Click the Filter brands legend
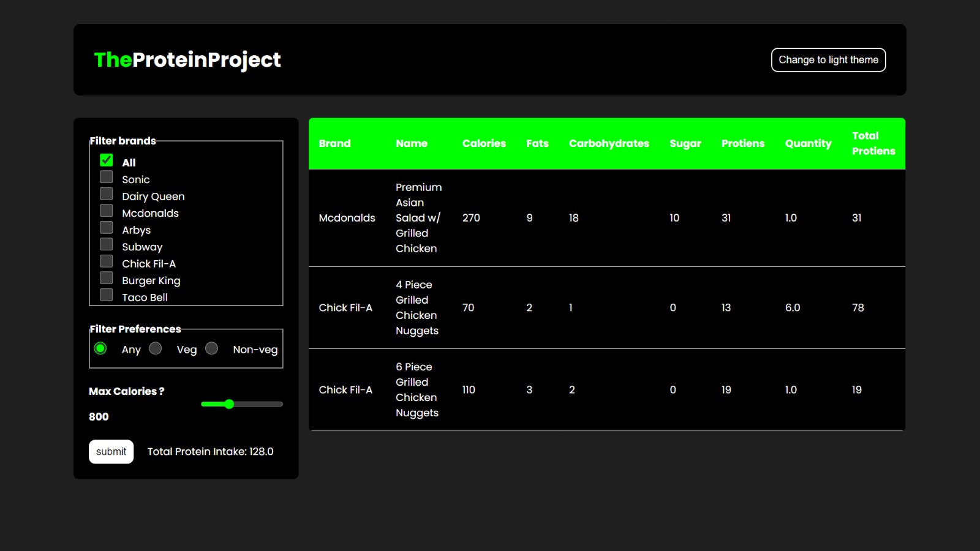Screen dimensions: 980x551 click(x=123, y=141)
